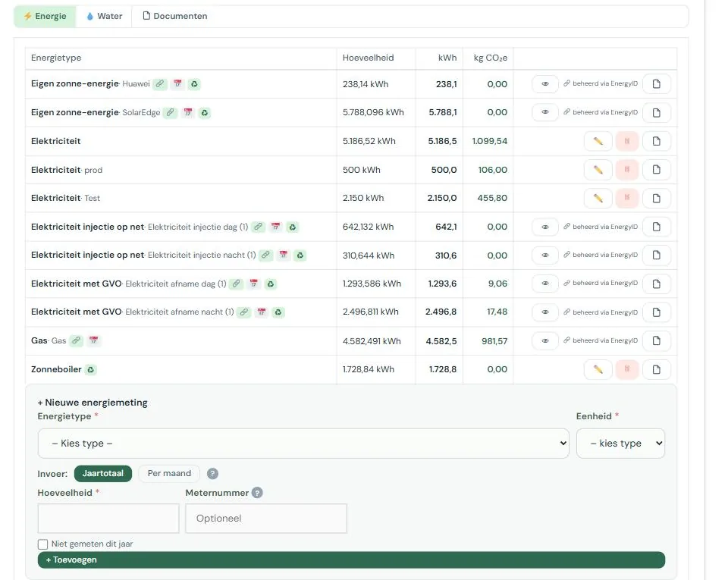
Task: Open the Documenten tab
Action: coord(175,16)
